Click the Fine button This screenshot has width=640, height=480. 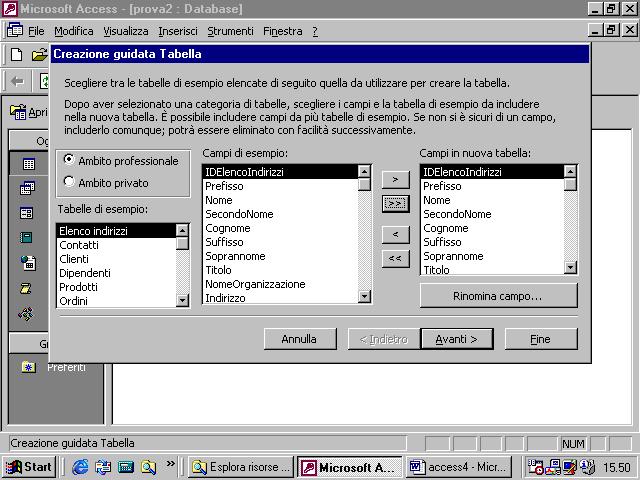tap(541, 339)
